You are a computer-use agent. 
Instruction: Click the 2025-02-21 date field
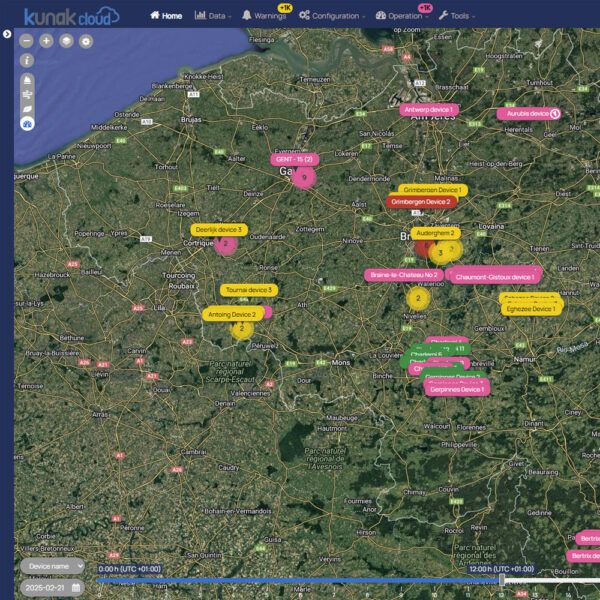click(51, 588)
